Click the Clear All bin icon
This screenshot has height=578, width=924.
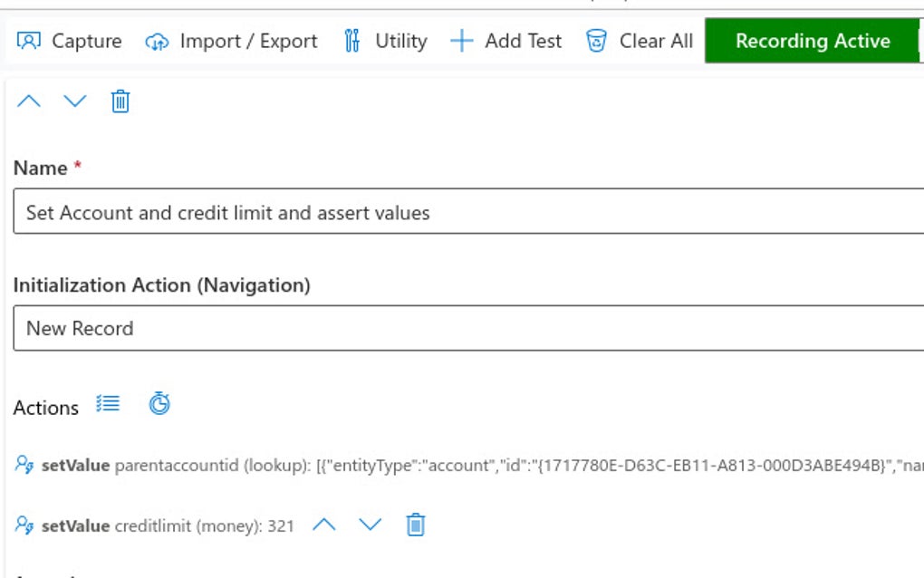597,41
